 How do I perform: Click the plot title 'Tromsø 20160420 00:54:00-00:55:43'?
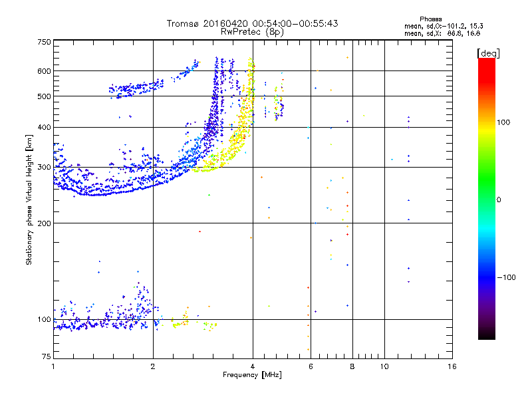252,23
